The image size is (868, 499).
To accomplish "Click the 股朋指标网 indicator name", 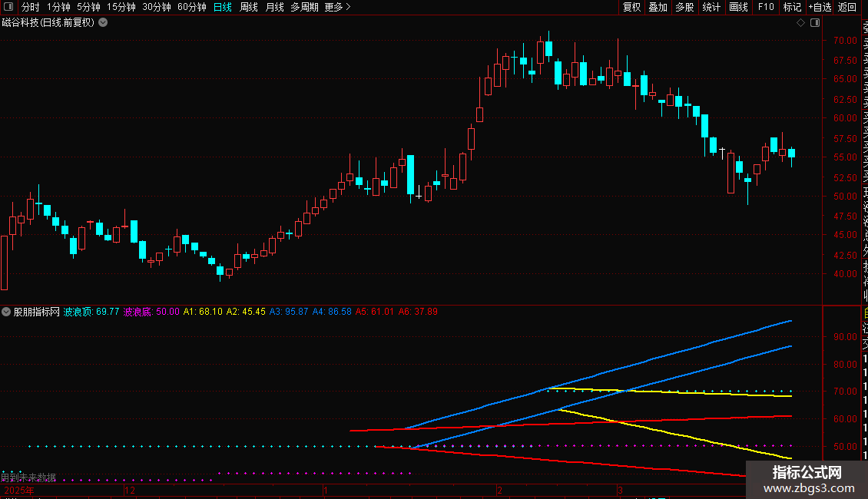I will (x=37, y=312).
